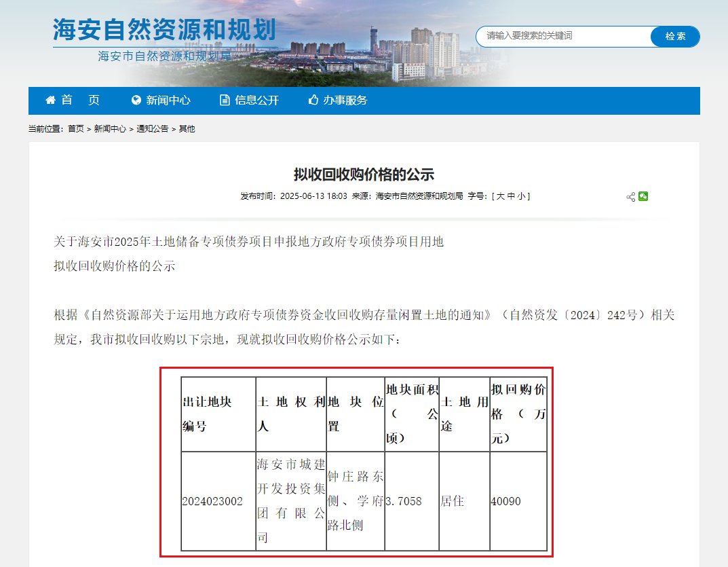
Task: Click table header 地块面积（公顷）
Action: pyautogui.click(x=412, y=414)
